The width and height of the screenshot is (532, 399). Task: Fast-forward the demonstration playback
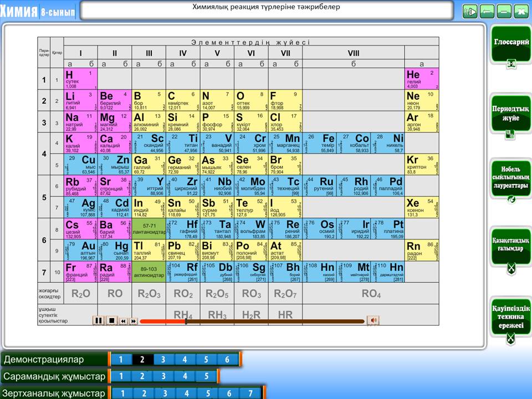click(134, 321)
